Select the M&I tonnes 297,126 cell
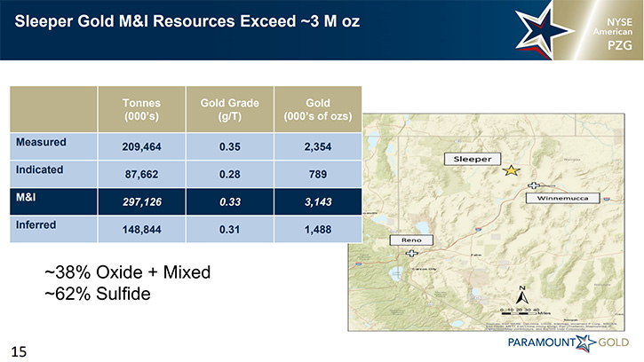644x362 pixels. point(142,201)
